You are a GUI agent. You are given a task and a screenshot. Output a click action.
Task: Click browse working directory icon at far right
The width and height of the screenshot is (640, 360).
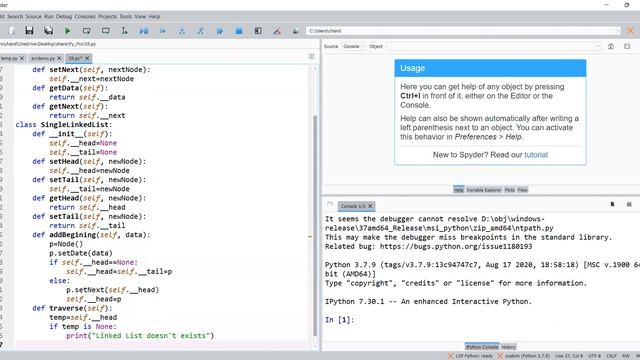tap(631, 31)
